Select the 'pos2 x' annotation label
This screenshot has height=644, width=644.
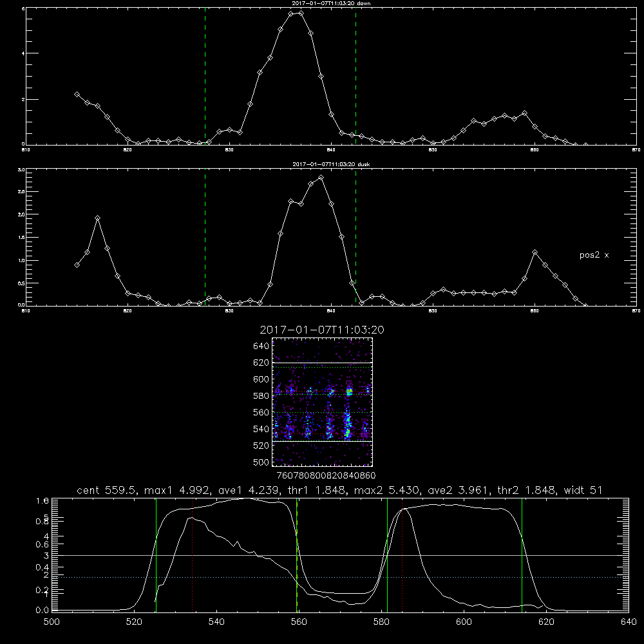pyautogui.click(x=594, y=255)
